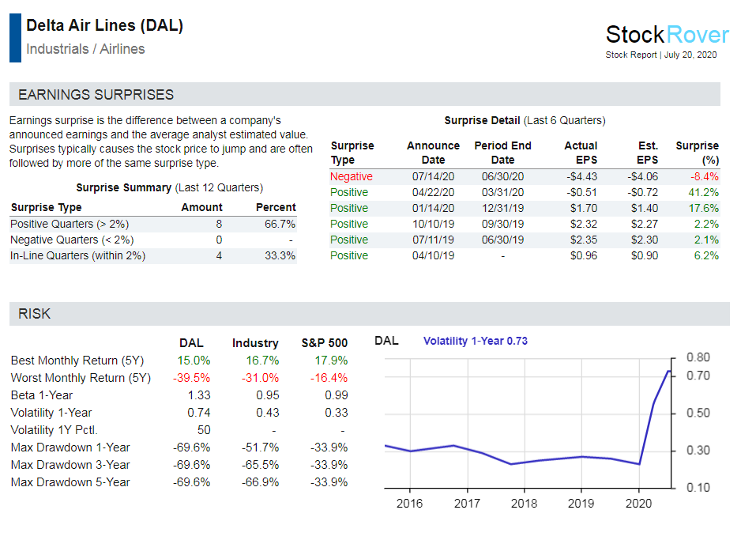Click the S&P 500 best return 17.9%
Image resolution: width=756 pixels, height=540 pixels.
(331, 361)
